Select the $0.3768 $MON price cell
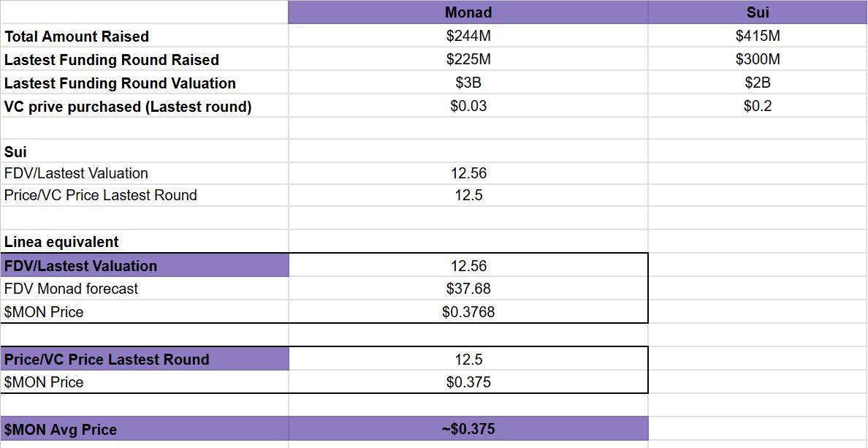The image size is (868, 448). 468,312
